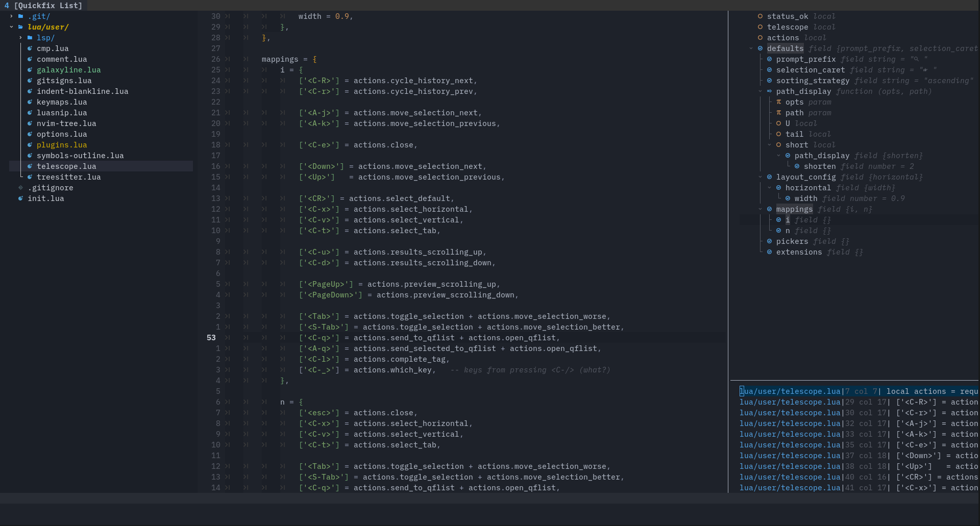Open quickfix entry at line 32 col 17
This screenshot has height=526, width=980.
coord(859,423)
